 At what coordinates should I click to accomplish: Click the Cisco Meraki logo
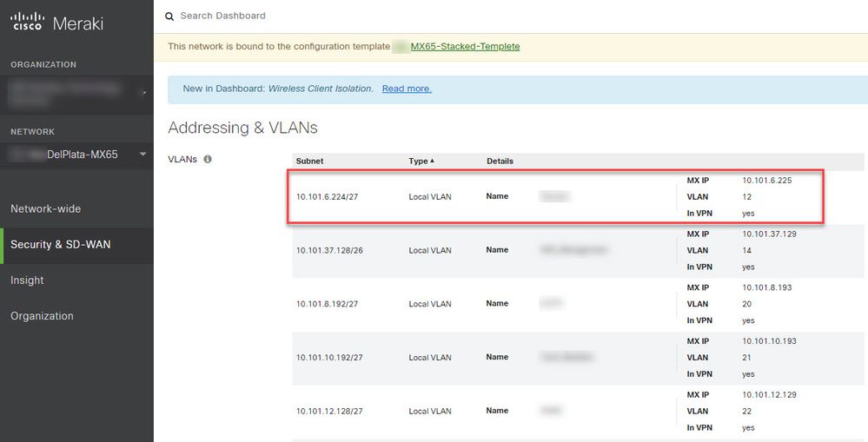tap(57, 23)
